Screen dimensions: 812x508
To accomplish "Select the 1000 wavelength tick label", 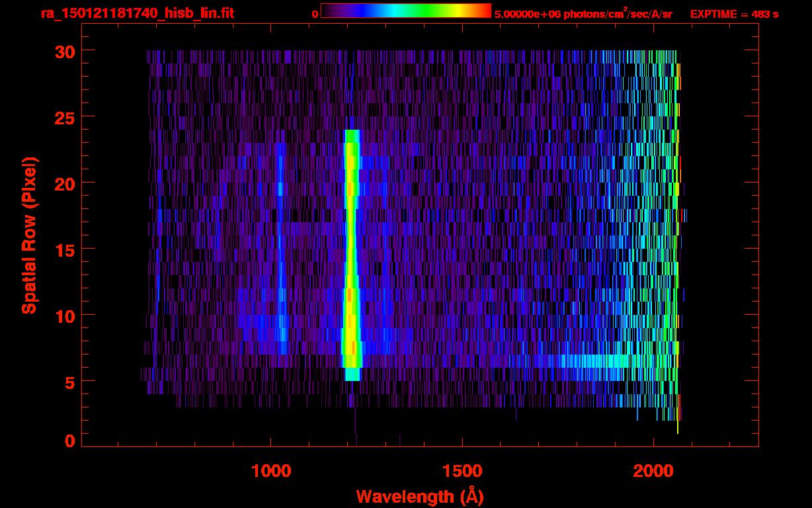I will coord(271,470).
